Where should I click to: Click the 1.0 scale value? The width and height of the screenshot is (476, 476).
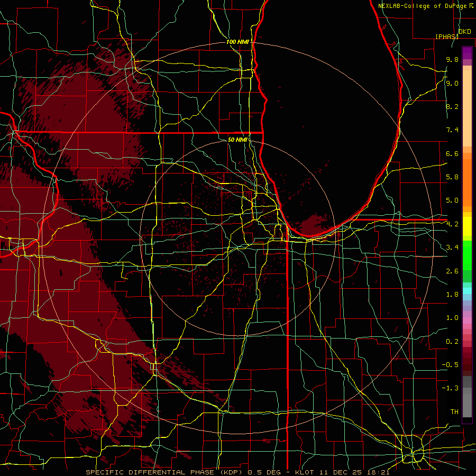(452, 318)
